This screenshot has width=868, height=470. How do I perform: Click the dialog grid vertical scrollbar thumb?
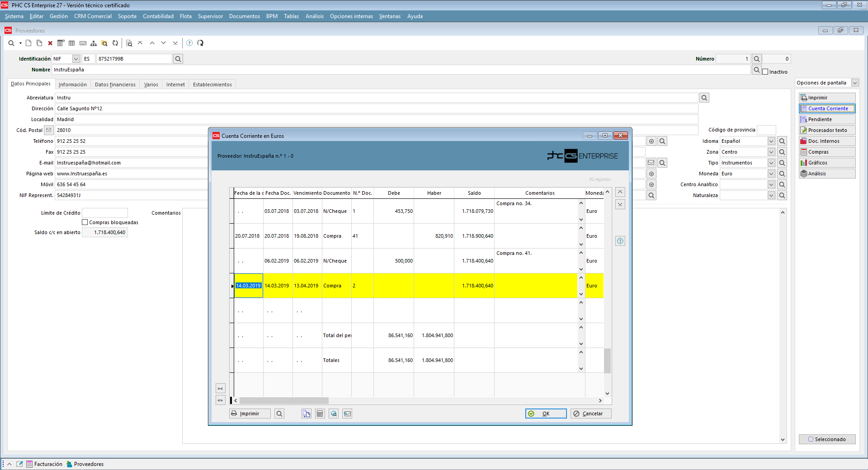pos(607,361)
